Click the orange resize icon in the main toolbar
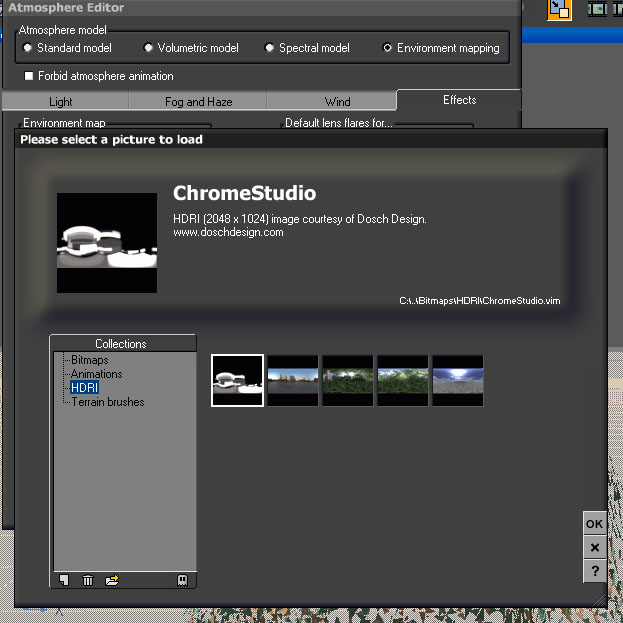 click(x=559, y=10)
